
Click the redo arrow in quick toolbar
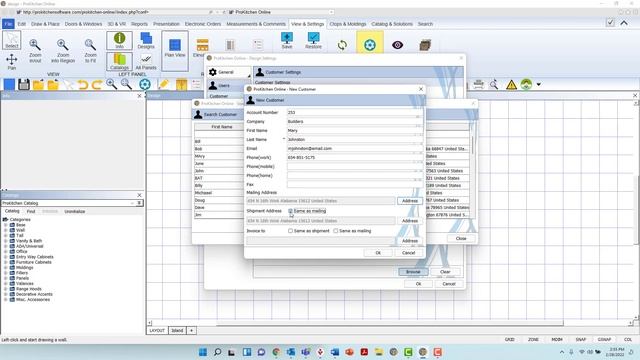click(x=97, y=84)
